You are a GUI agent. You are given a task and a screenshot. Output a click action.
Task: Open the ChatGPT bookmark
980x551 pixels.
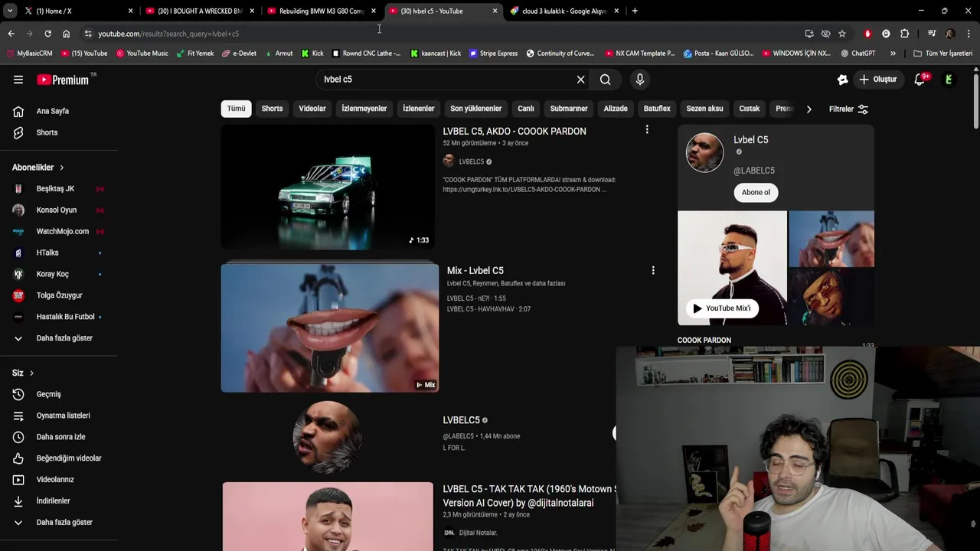857,54
